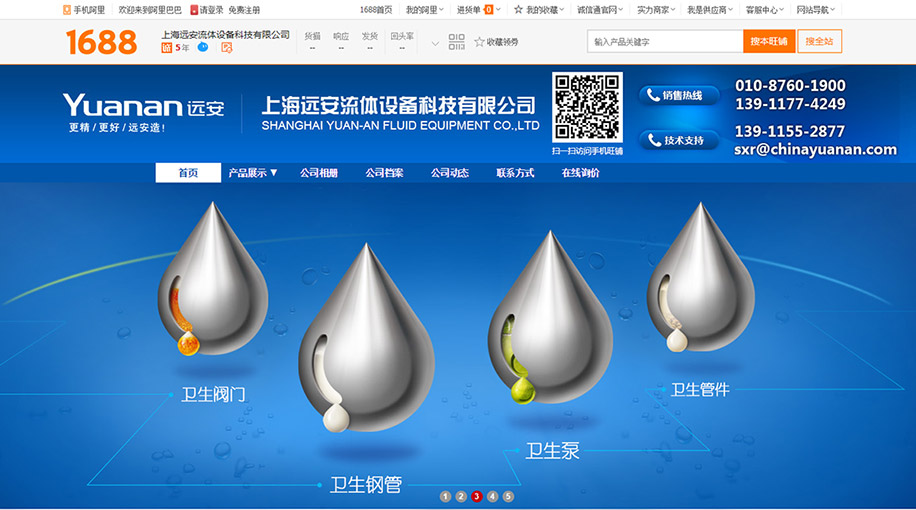The image size is (916, 510).
Task: Click the red login icon beside 请登录
Action: (194, 10)
